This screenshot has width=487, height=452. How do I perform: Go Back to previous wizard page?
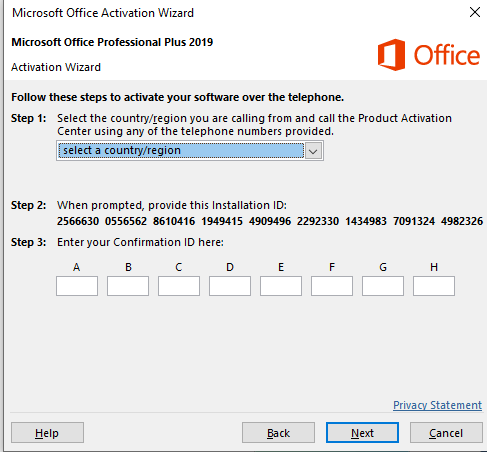(x=278, y=433)
